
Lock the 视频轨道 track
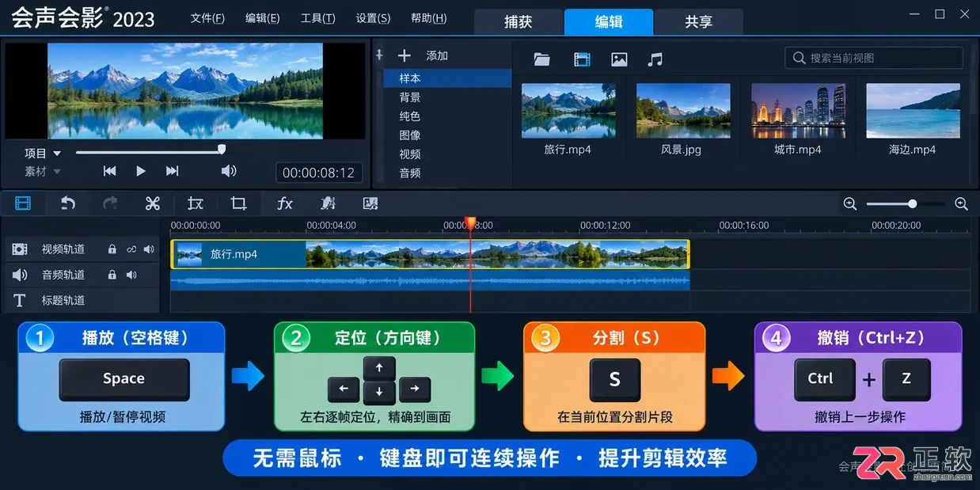coord(112,249)
